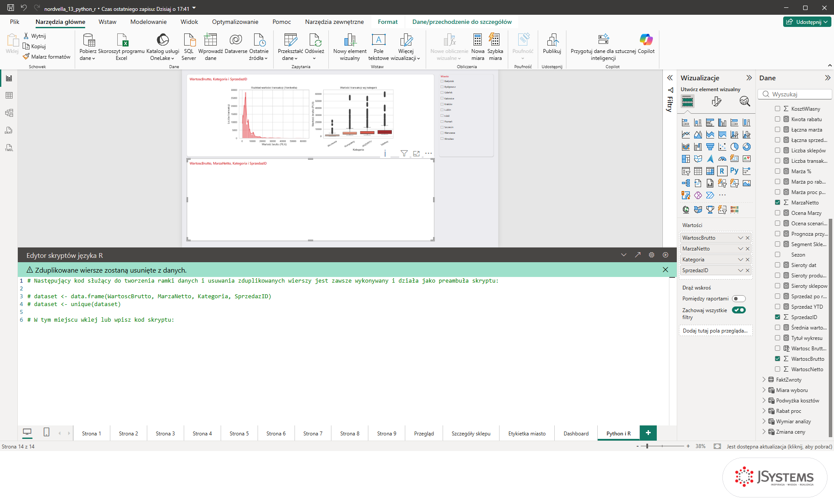
Task: Select analytics magnifier icon in Wizualizacje
Action: (x=745, y=102)
